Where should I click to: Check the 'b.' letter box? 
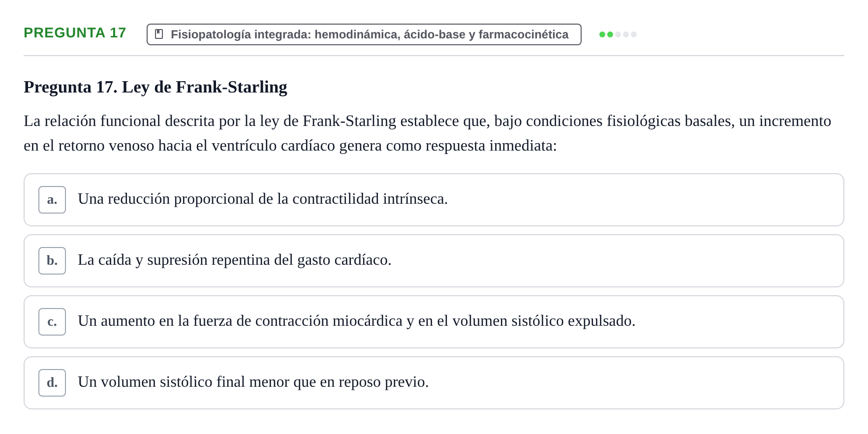[52, 261]
